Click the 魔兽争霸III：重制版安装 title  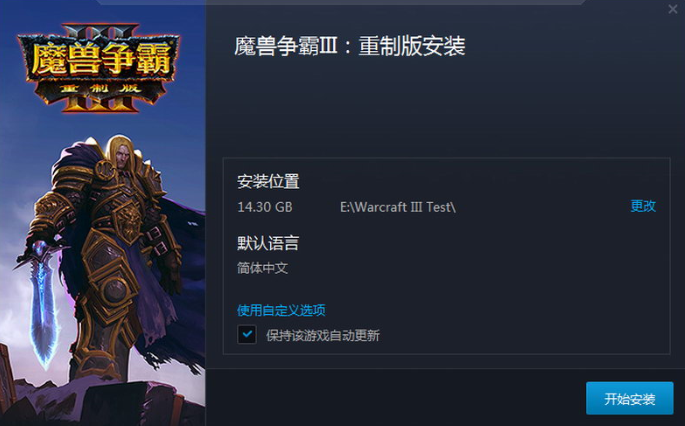pos(350,46)
